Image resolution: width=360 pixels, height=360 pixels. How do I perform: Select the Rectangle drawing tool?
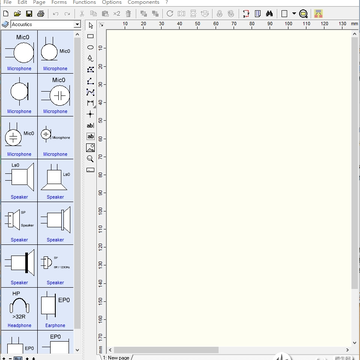90,36
